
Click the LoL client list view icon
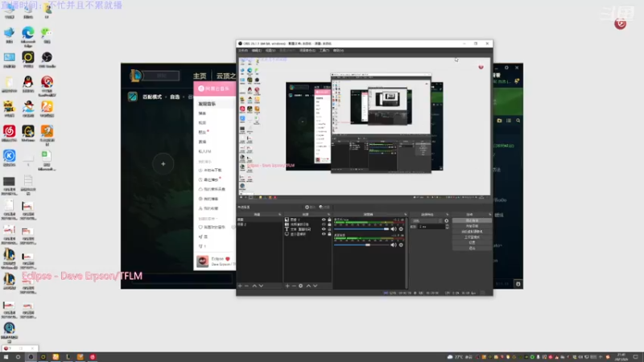[x=509, y=121]
